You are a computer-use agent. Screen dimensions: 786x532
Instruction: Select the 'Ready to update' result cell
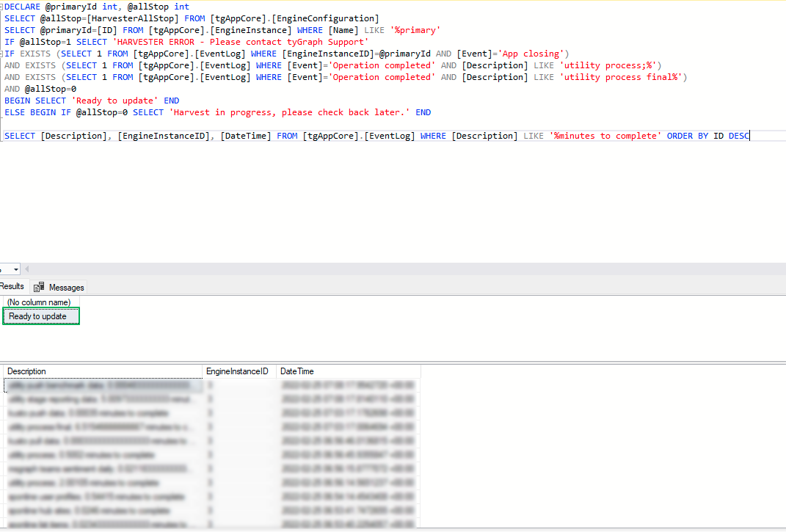pos(40,316)
